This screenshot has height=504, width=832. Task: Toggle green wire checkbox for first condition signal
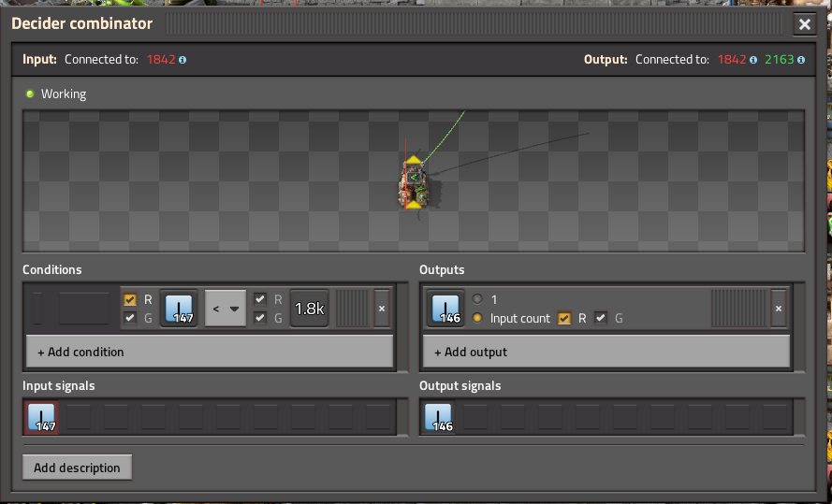pos(130,318)
